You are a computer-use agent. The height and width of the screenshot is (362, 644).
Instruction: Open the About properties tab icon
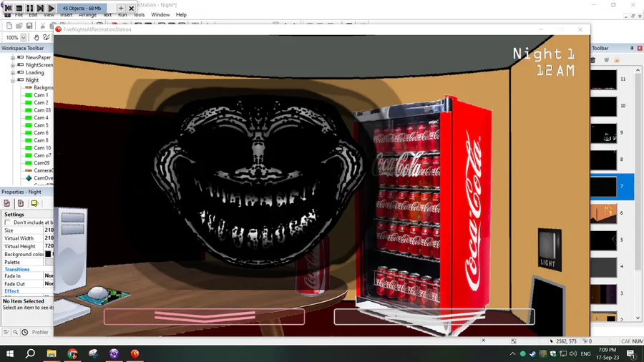[34, 203]
